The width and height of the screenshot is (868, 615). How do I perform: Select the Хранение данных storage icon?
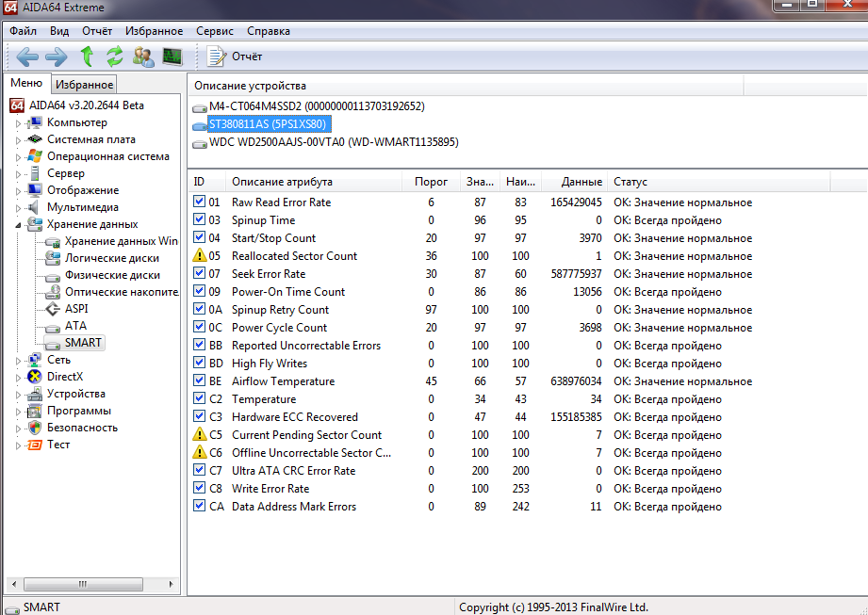pos(35,224)
